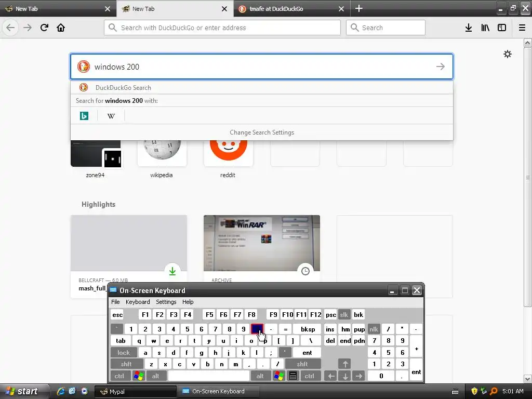The height and width of the screenshot is (399, 532).
Task: Switch to Mypal taskbar button
Action: (x=136, y=391)
